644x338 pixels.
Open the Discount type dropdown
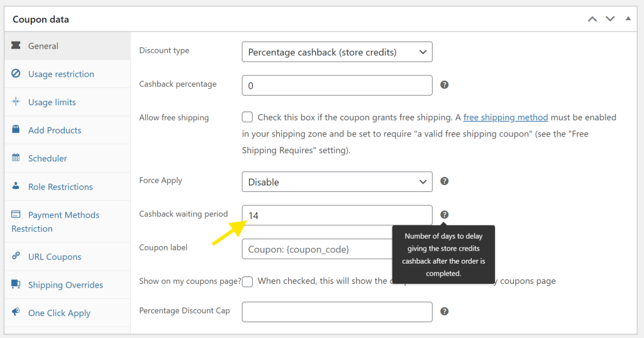(337, 52)
